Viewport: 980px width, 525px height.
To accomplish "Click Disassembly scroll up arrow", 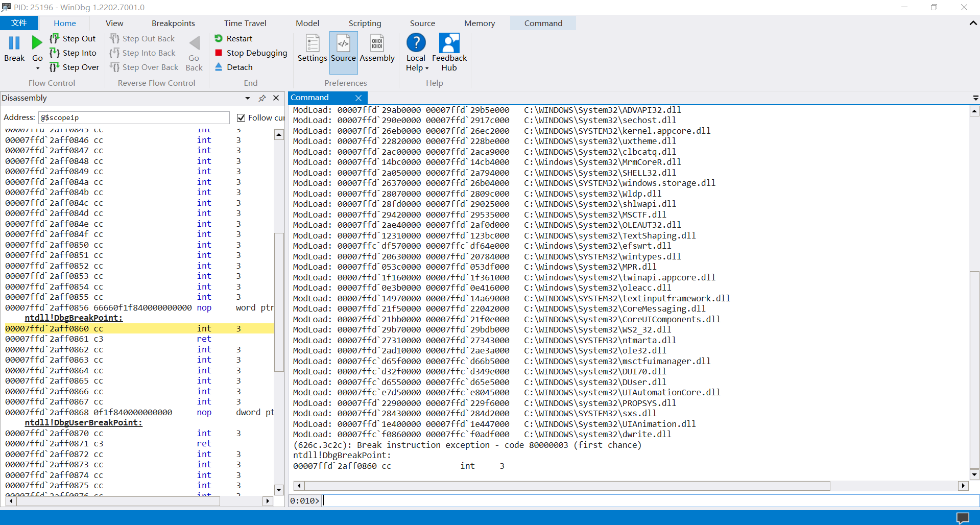I will tap(279, 135).
